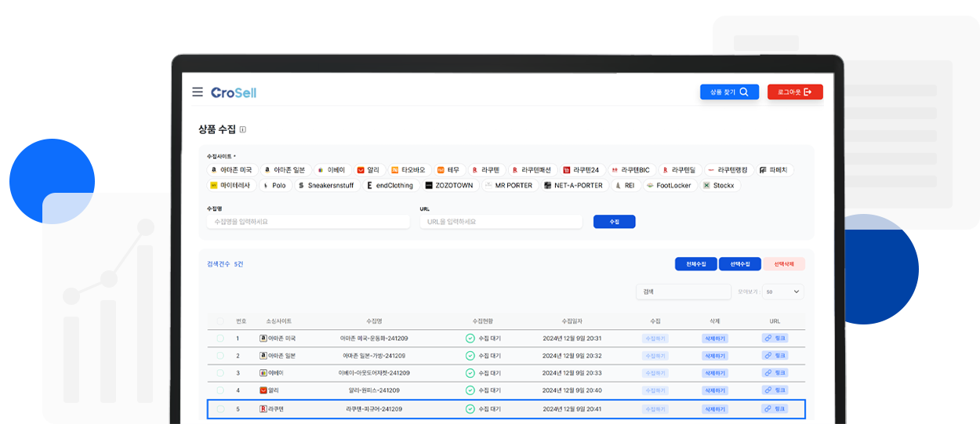Tick the checkbox for row 1 아마존 미국
Image resolution: width=980 pixels, height=424 pixels.
click(x=220, y=339)
